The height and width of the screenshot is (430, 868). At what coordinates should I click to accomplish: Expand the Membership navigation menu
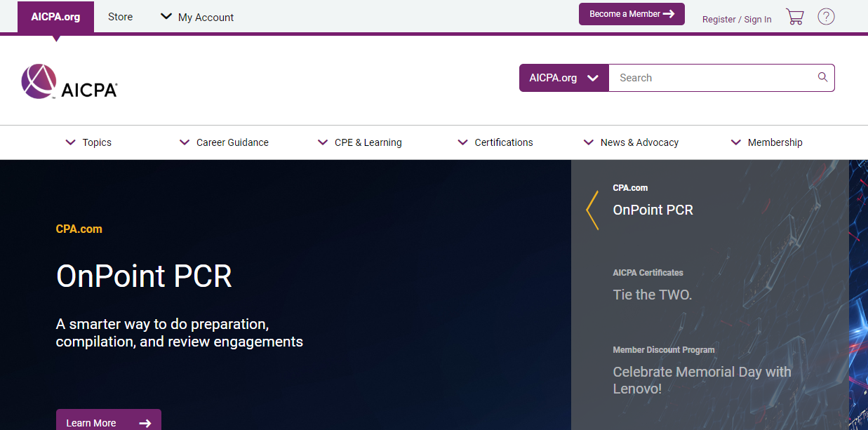click(x=766, y=142)
